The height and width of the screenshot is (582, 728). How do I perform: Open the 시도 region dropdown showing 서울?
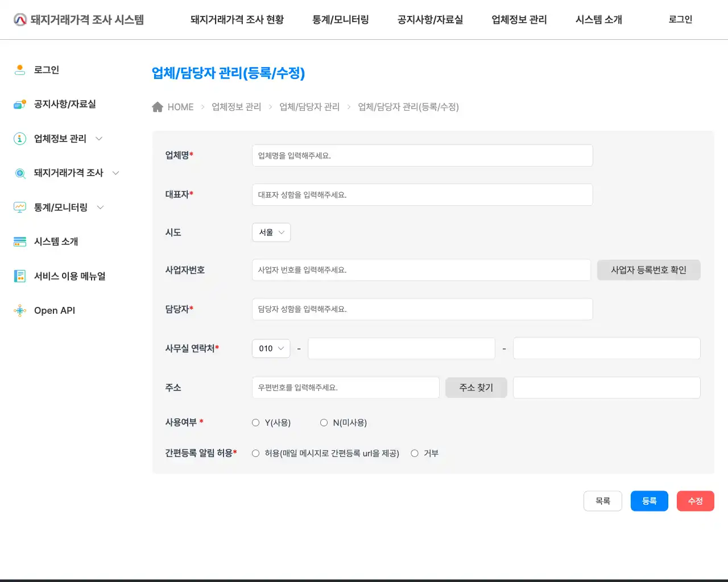(271, 232)
